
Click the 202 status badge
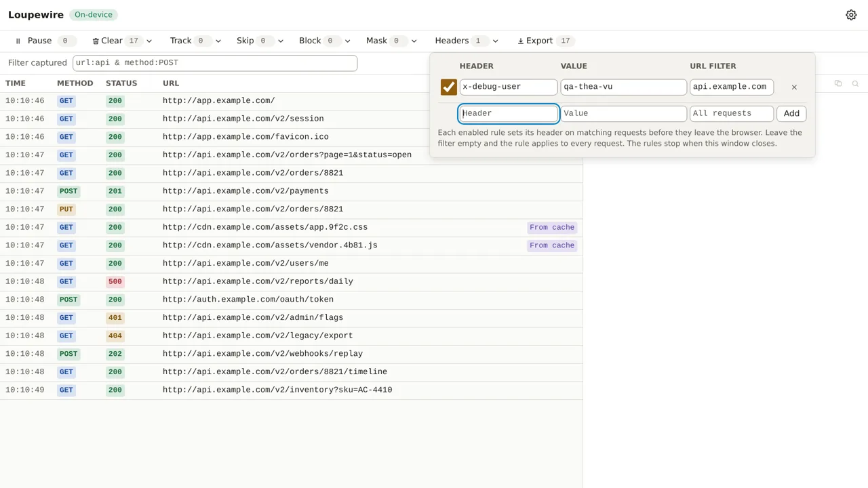click(115, 354)
